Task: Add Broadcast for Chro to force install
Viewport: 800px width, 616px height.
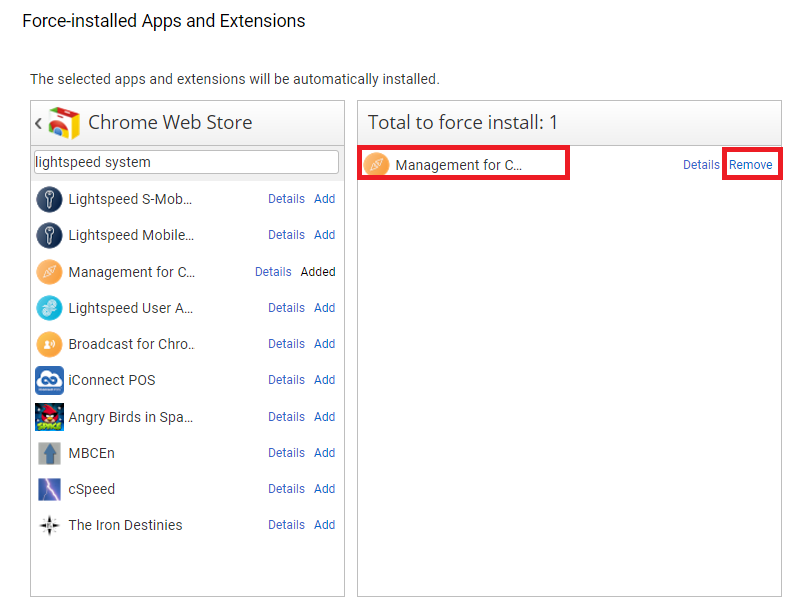Action: (324, 344)
